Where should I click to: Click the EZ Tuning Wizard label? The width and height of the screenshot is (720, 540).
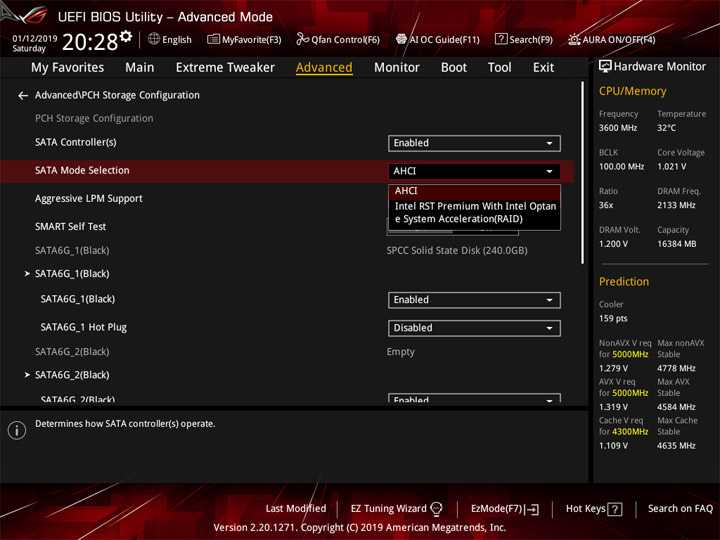click(x=388, y=508)
